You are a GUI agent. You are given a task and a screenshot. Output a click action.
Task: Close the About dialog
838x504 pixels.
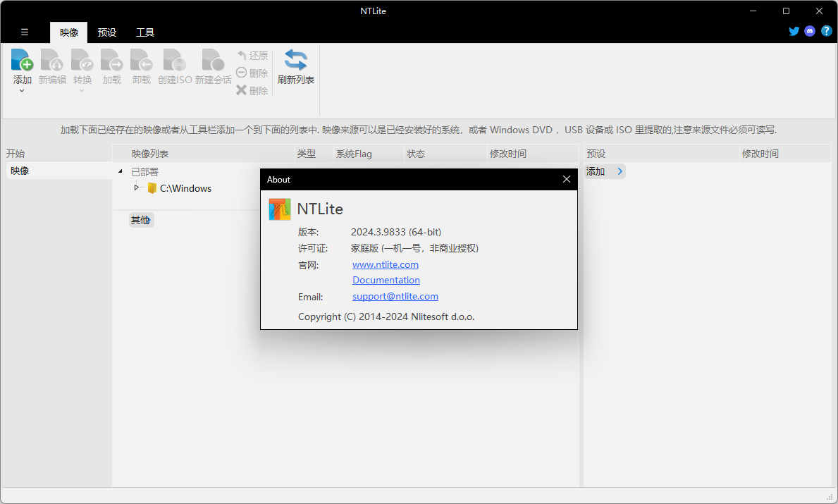point(567,179)
